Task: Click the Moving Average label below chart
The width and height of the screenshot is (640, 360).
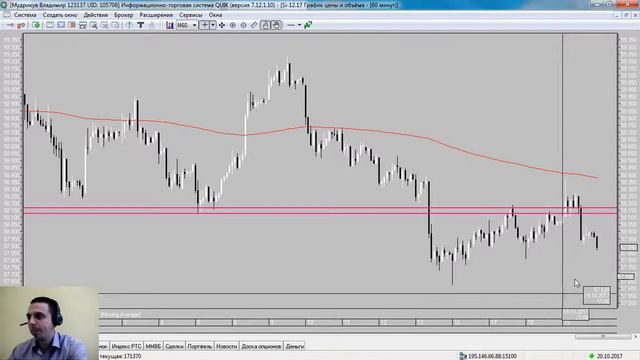Action: click(x=121, y=315)
